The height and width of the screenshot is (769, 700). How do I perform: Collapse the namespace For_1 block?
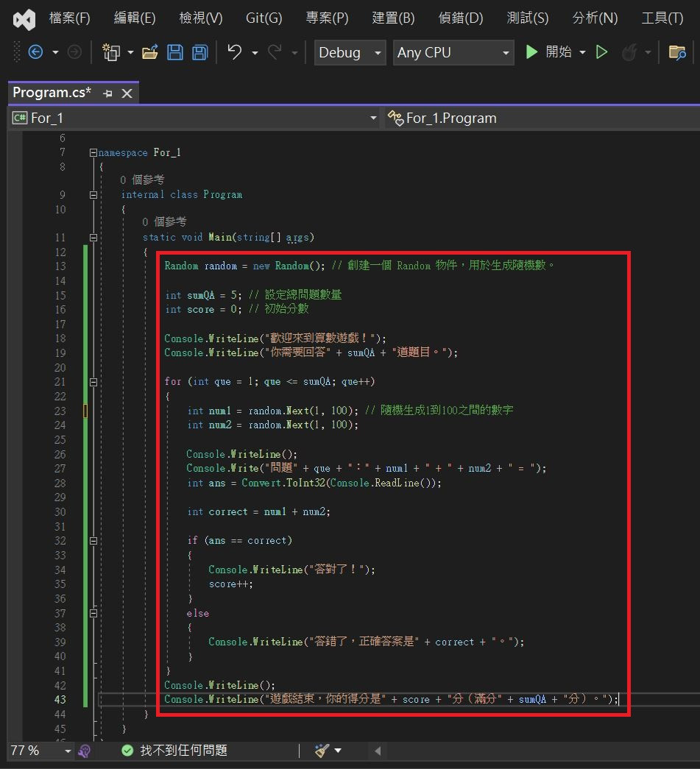click(x=93, y=152)
